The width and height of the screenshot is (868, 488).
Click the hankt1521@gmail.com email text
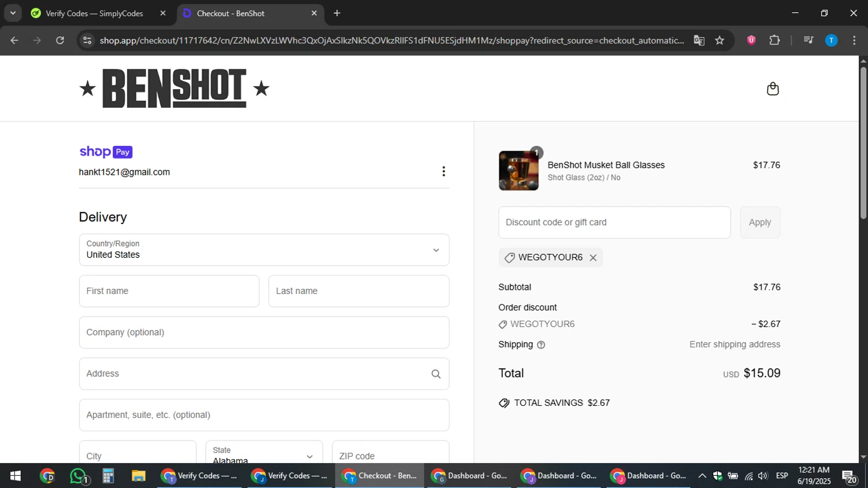(124, 173)
